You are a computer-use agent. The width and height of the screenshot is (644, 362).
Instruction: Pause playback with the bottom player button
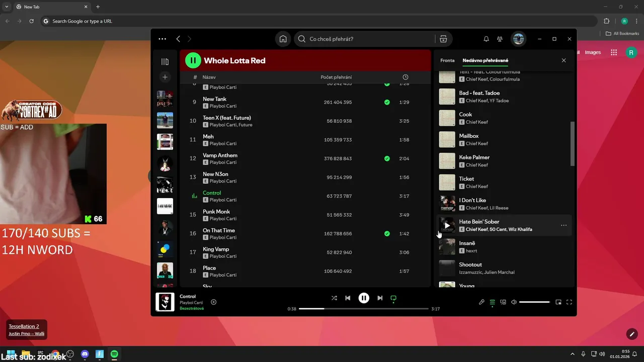[x=364, y=298]
